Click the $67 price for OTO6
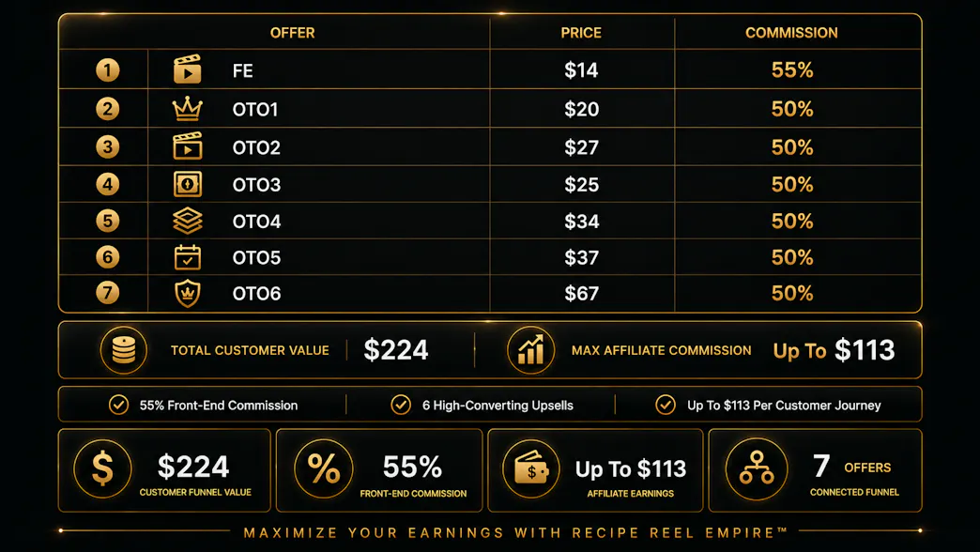This screenshot has width=980, height=552. 581,294
